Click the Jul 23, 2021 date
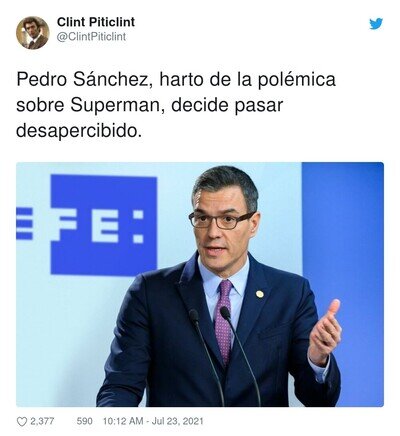This screenshot has height=436, width=400. pos(177,421)
